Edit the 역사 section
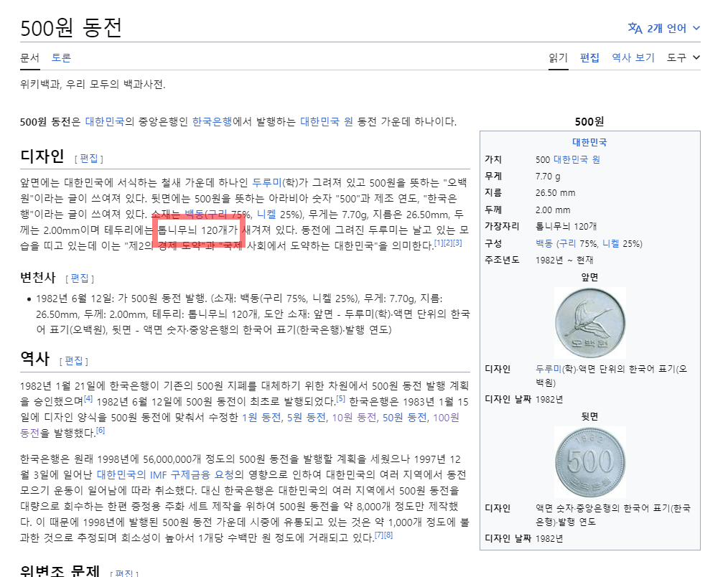Screen dimensions: 728x577 (74, 361)
